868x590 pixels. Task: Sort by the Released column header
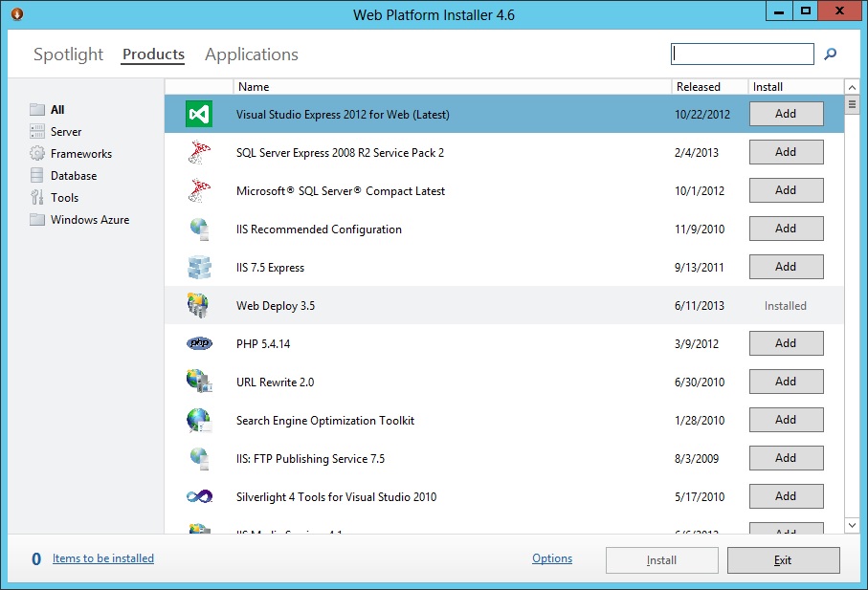point(710,87)
